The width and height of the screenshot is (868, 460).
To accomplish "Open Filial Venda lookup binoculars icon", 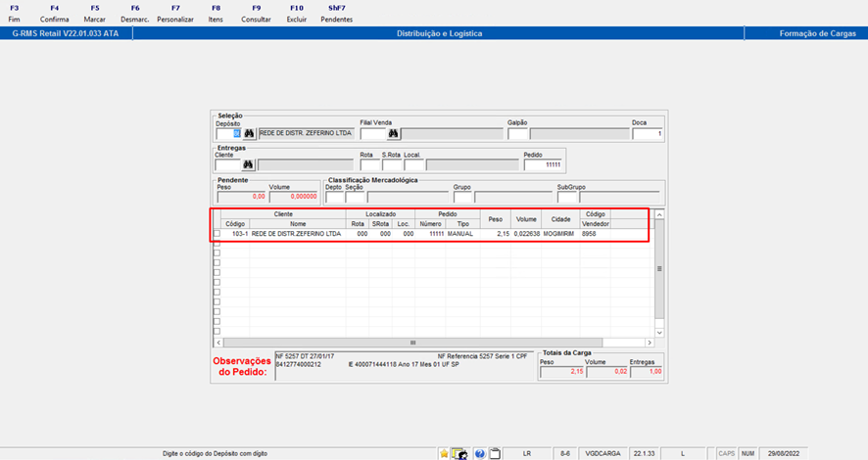I will click(393, 134).
